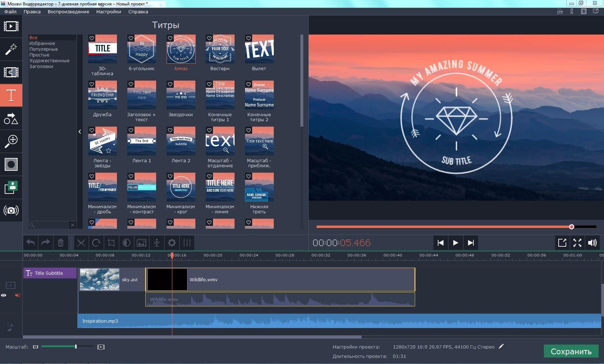Delete the selected clip with the trash icon
Image resolution: width=604 pixels, height=364 pixels.
[61, 243]
